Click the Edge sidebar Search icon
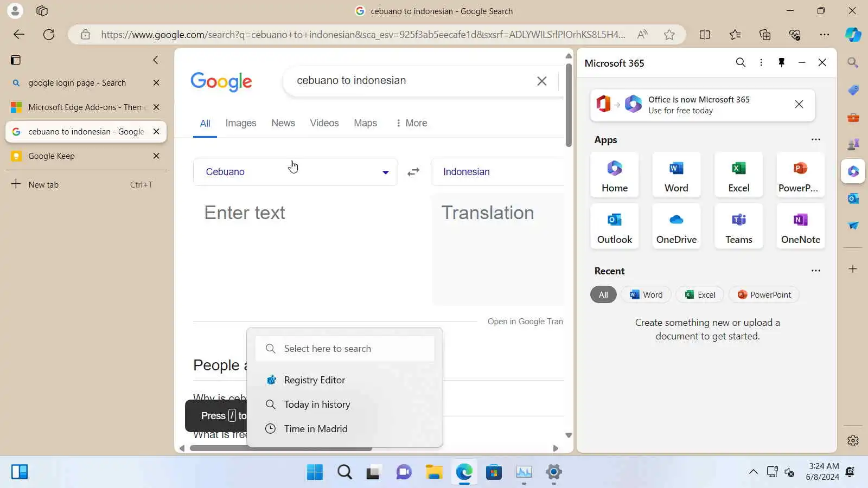The image size is (868, 488). pos(853,63)
